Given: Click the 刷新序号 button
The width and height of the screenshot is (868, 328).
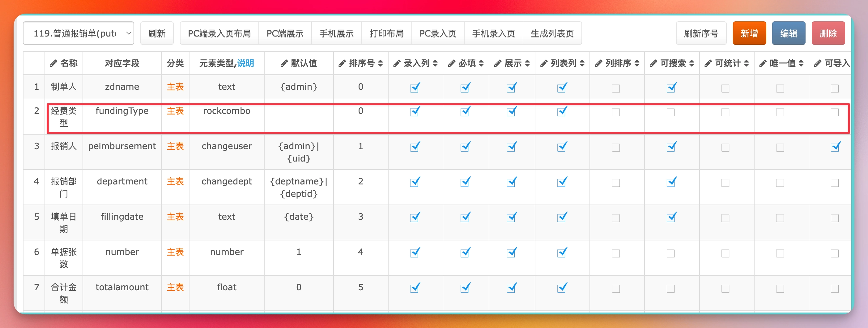Looking at the screenshot, I should click(701, 33).
